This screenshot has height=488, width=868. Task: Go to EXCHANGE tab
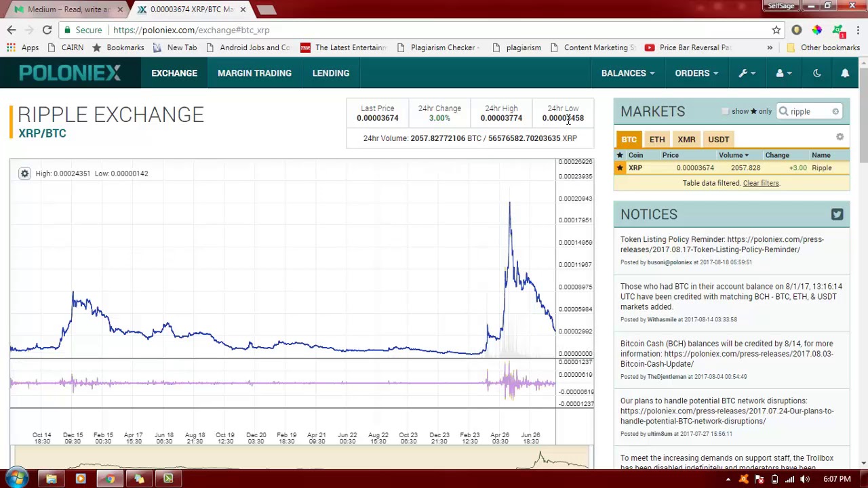pyautogui.click(x=174, y=73)
